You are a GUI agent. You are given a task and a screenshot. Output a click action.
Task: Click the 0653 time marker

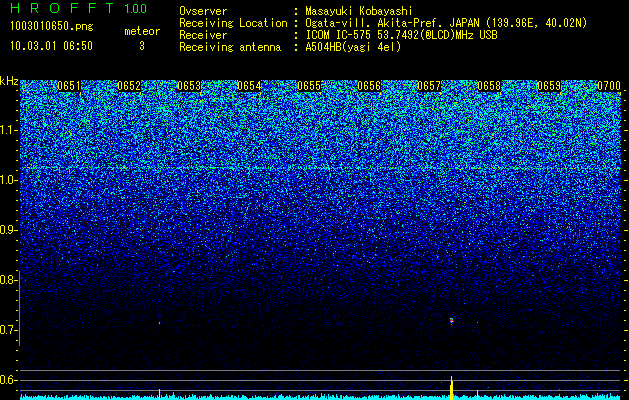coord(189,86)
